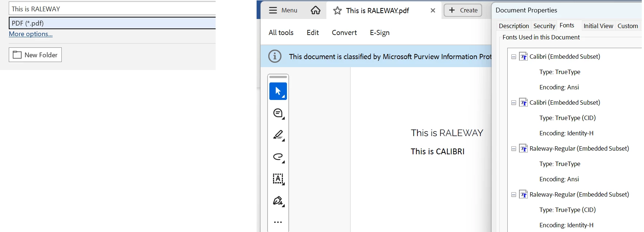Open the Edit menu item

312,32
